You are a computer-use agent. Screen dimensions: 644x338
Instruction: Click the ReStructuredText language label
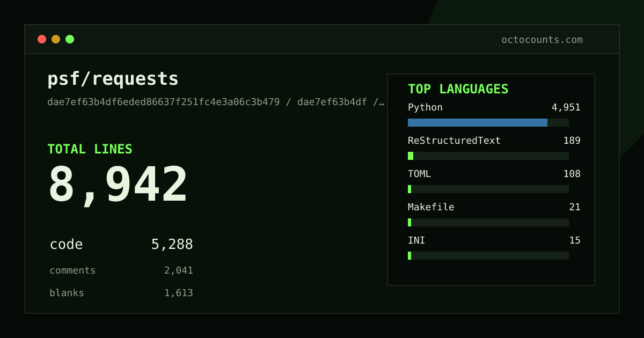[454, 141]
